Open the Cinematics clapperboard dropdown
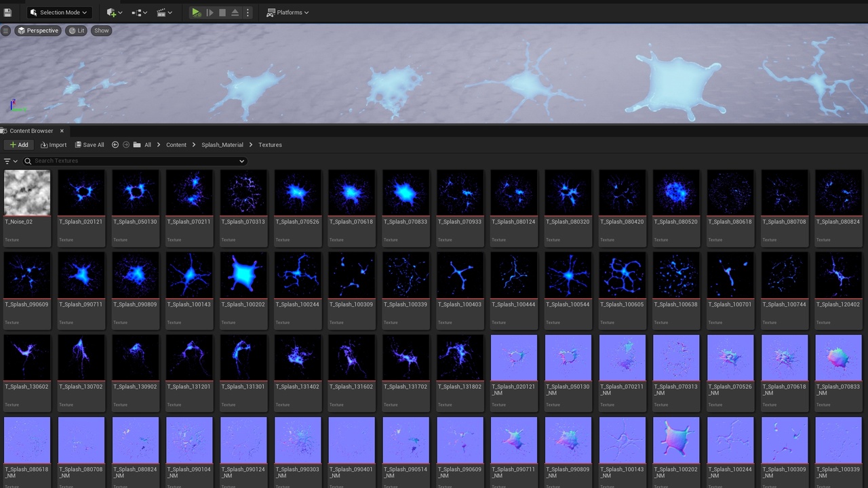Image resolution: width=868 pixels, height=488 pixels. (164, 12)
